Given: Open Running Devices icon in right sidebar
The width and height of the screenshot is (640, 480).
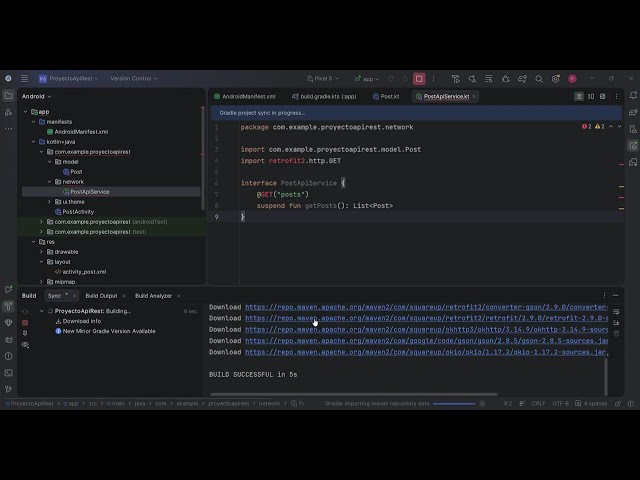Looking at the screenshot, I should 633,146.
